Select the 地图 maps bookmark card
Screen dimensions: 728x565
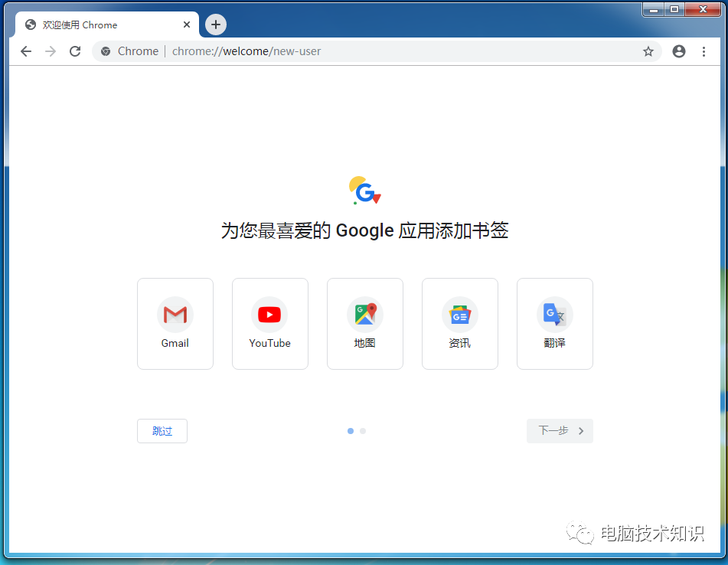[365, 324]
